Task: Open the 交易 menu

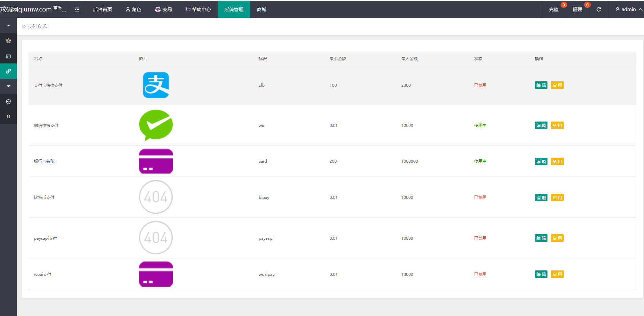Action: (x=163, y=9)
